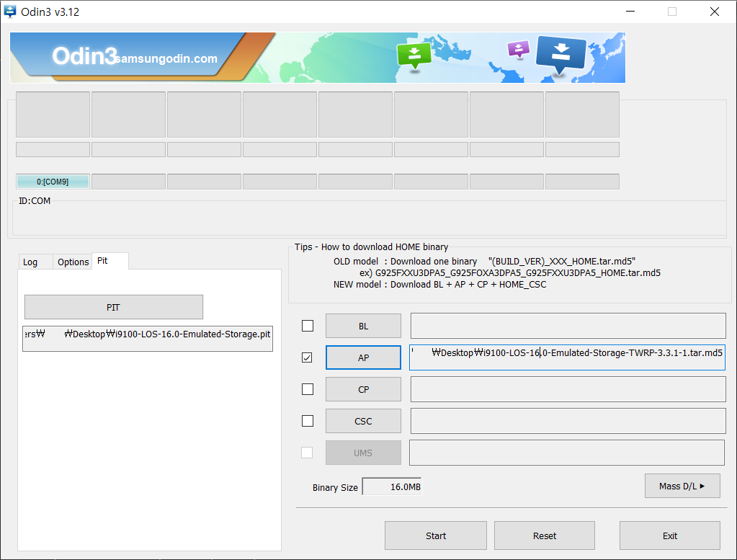
Task: Click the BL file button
Action: 363,326
